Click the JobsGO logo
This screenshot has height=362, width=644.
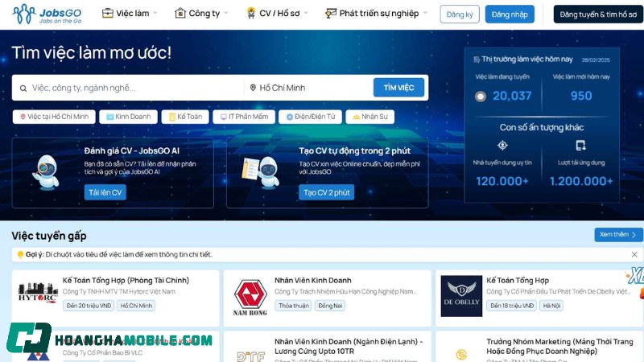(47, 14)
